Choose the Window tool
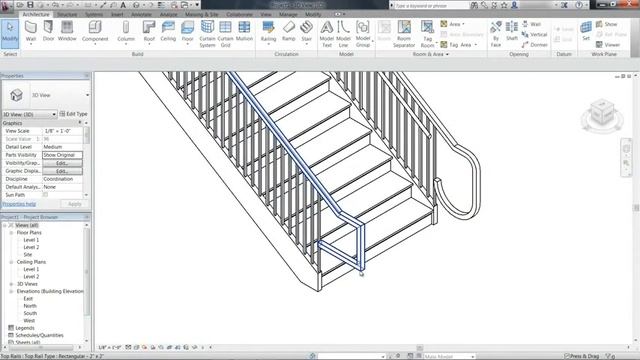The width and height of the screenshot is (640, 360). (67, 31)
